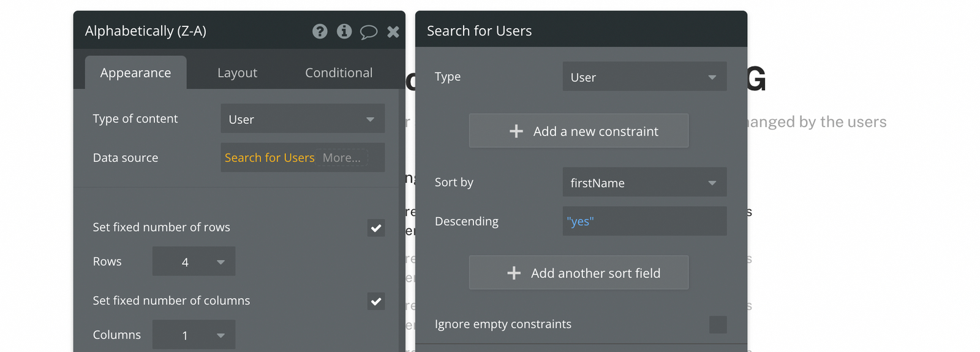Open the Type of content dropdown
Viewport: 980px width, 352px height.
tap(303, 119)
